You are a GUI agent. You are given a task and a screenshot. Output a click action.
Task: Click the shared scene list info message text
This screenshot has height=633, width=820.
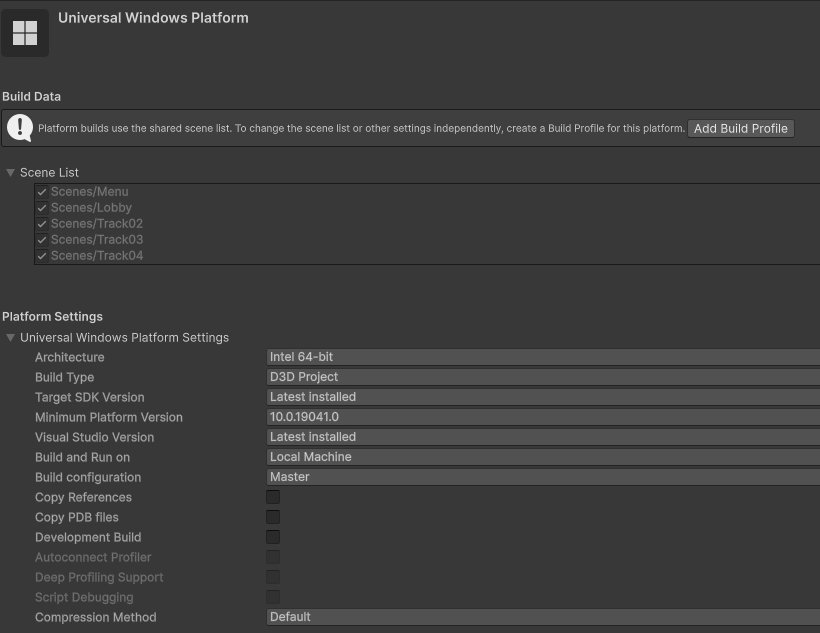361,129
